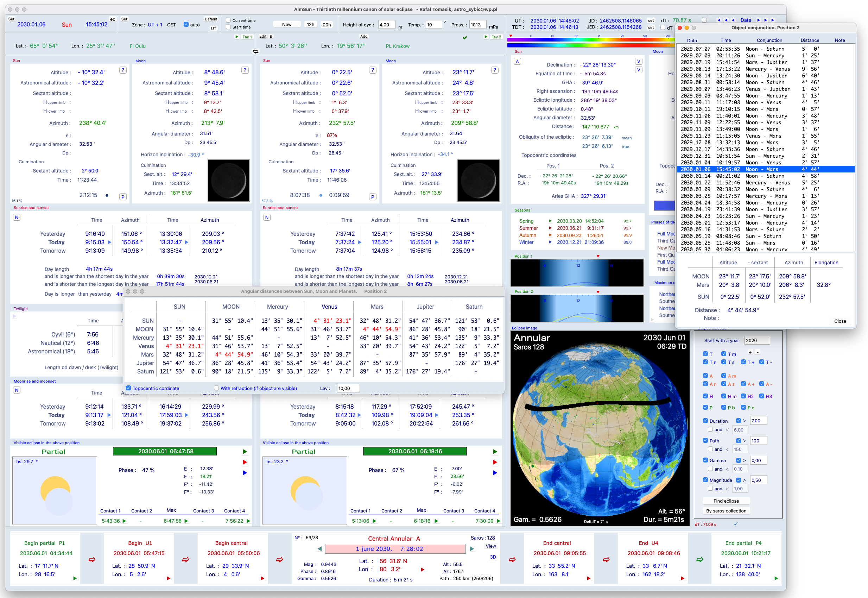Click the arrow next to Winter season date
This screenshot has width=868, height=598.
coord(550,243)
